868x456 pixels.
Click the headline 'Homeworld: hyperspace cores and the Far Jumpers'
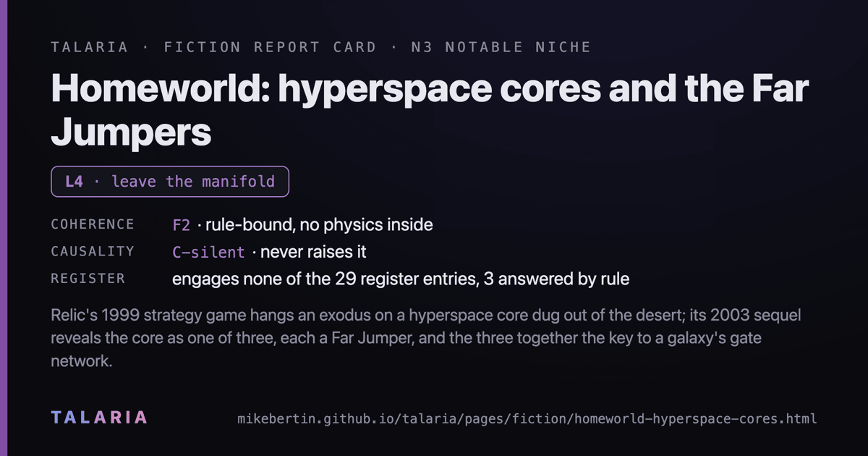tap(430, 111)
